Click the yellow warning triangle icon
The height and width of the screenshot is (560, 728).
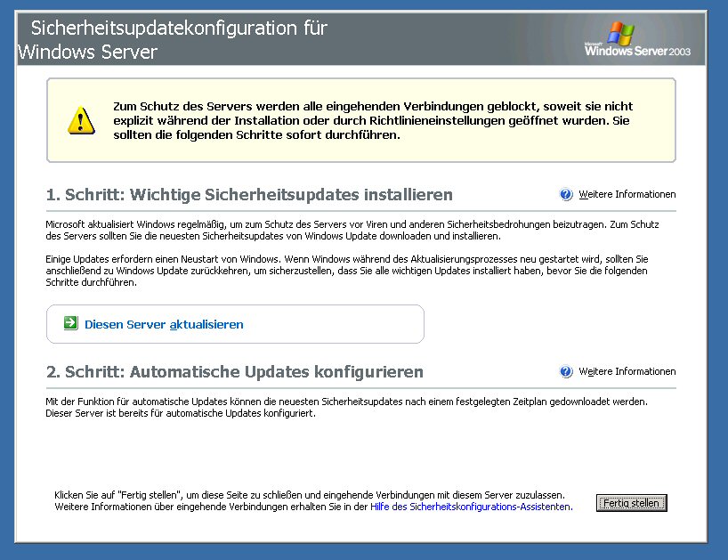(x=81, y=120)
